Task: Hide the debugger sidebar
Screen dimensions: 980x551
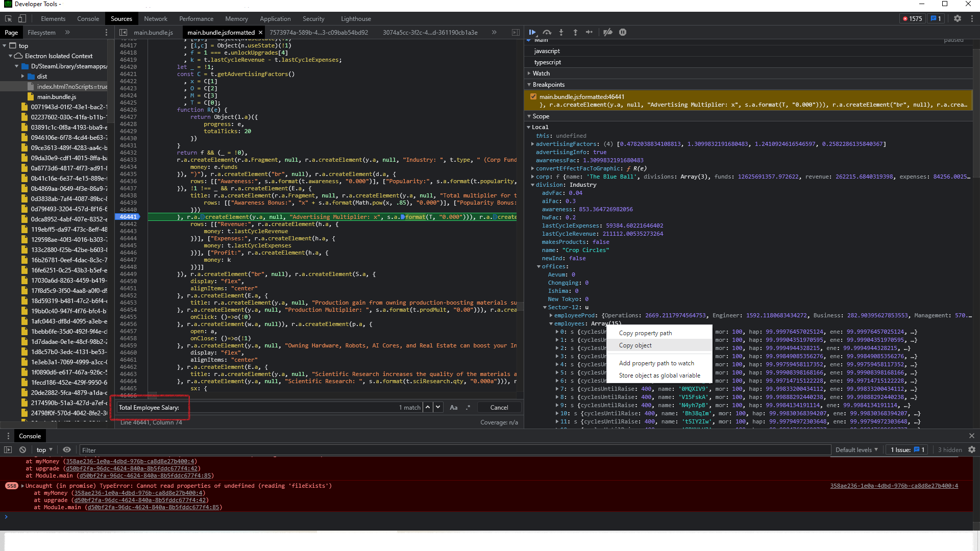Action: (516, 32)
